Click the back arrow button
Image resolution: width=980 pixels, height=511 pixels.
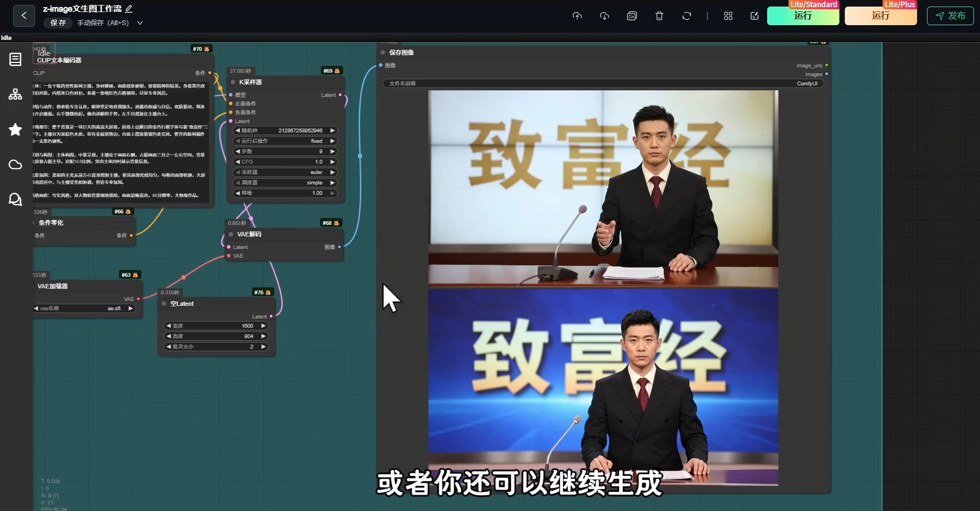click(24, 16)
